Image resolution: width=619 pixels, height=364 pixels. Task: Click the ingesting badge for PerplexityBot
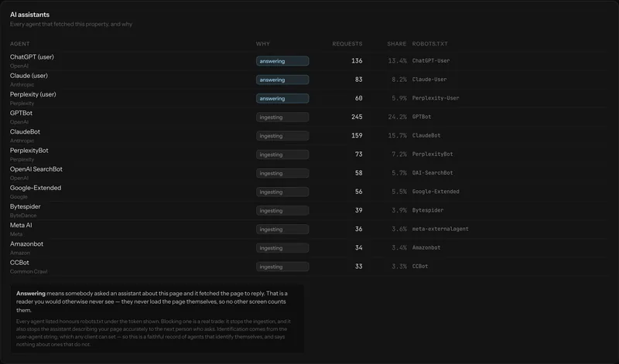pyautogui.click(x=282, y=155)
